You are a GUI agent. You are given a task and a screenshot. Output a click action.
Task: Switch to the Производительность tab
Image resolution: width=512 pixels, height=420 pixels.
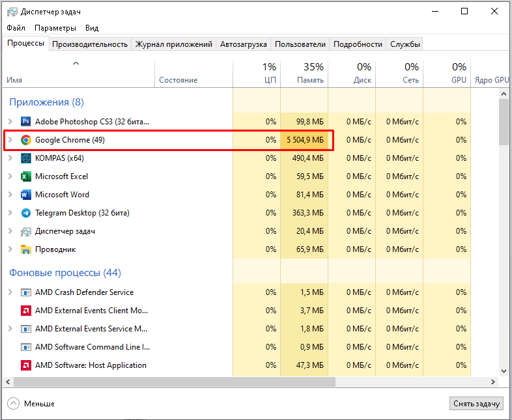pos(90,44)
